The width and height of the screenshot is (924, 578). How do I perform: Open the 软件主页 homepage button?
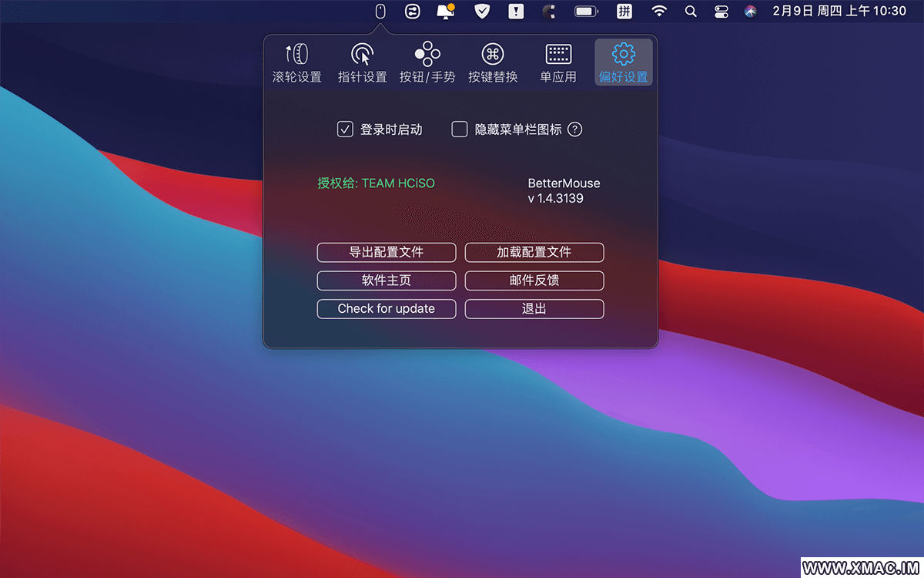[x=387, y=281]
